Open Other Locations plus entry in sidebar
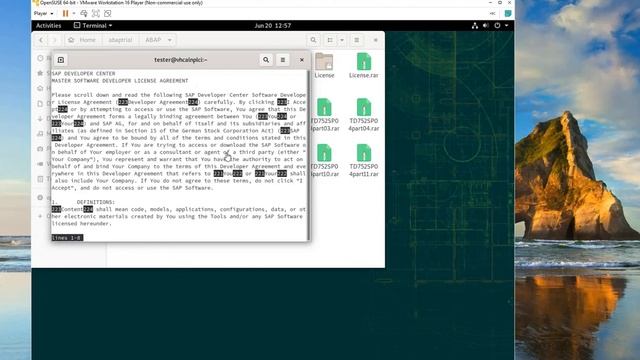This screenshot has width=640, height=360. [40, 216]
